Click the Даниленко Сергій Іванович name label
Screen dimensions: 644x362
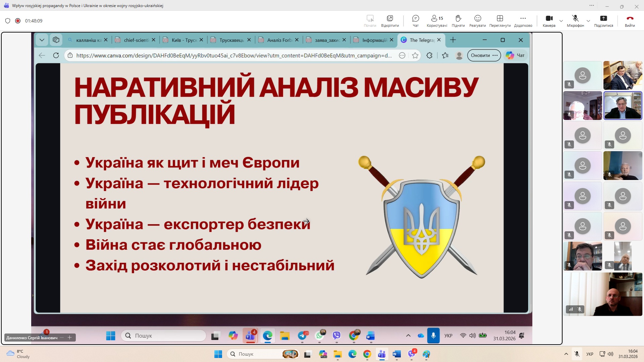tap(32, 338)
